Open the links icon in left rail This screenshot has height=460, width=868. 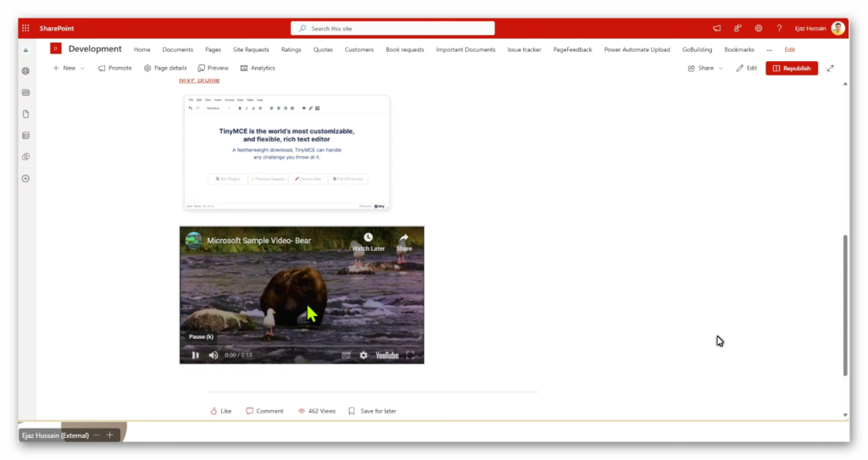(25, 158)
